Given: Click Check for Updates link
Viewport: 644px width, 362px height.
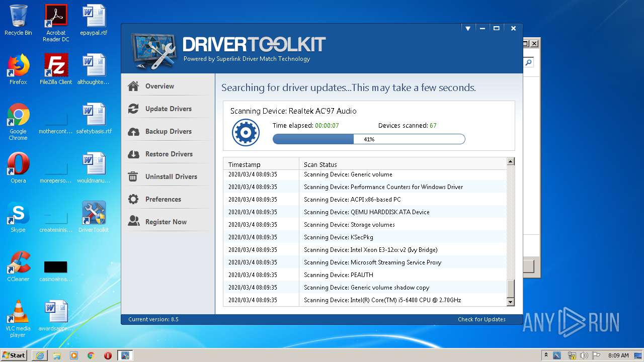Looking at the screenshot, I should [481, 319].
